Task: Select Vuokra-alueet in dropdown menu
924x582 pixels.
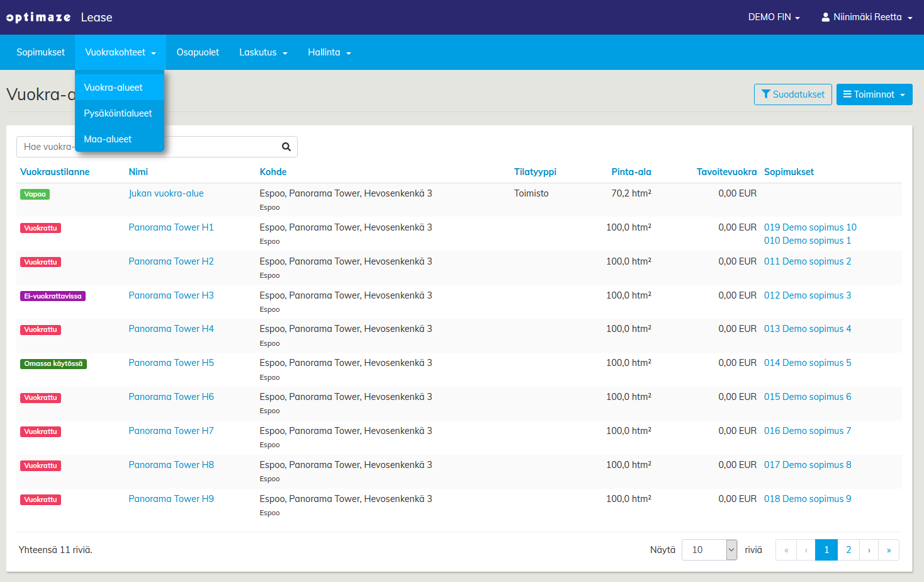Action: pos(113,88)
